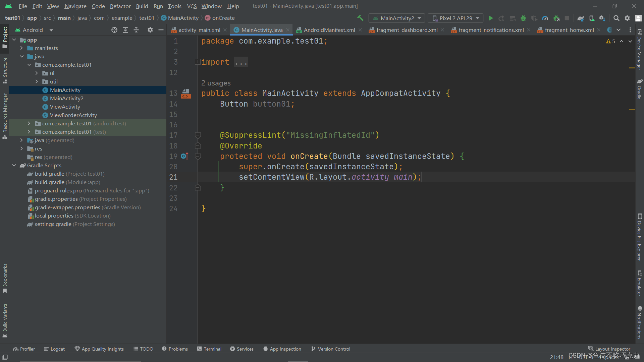Open Device Manager from toolbar icon
Image resolution: width=644 pixels, height=362 pixels.
(x=592, y=18)
